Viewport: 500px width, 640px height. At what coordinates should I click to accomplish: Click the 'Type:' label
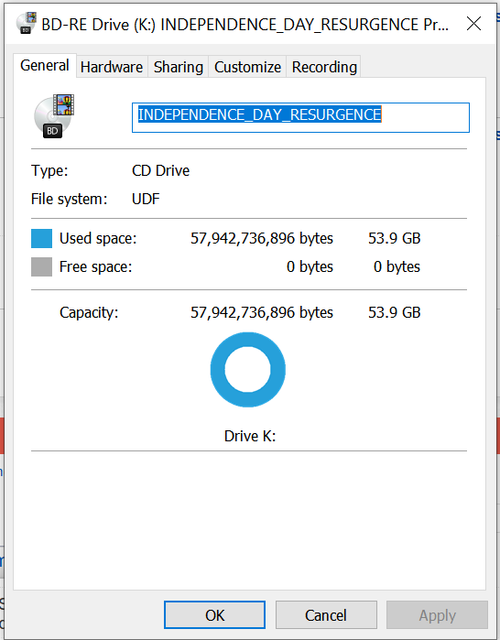[49, 171]
